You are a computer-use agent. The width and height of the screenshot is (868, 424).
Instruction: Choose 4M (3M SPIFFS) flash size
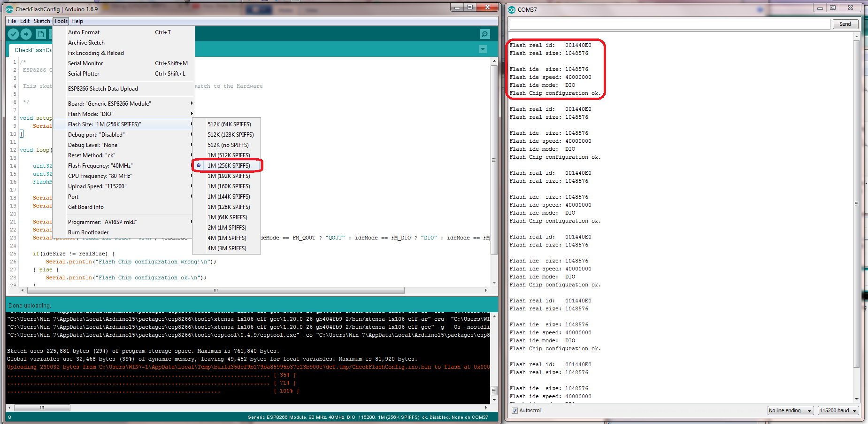(227, 248)
